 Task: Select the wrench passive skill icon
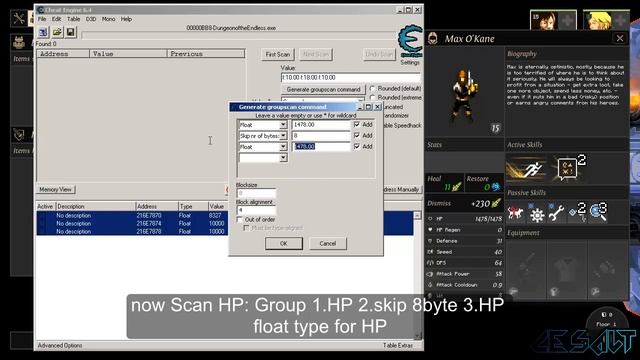[556, 213]
